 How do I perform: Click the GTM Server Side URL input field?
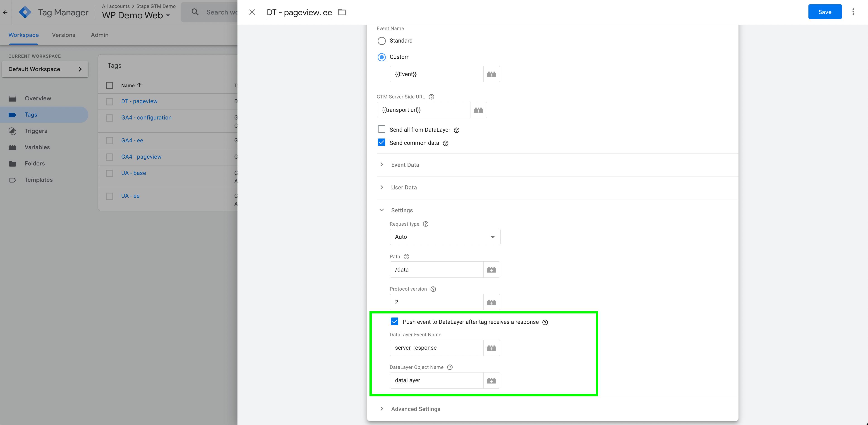click(423, 110)
